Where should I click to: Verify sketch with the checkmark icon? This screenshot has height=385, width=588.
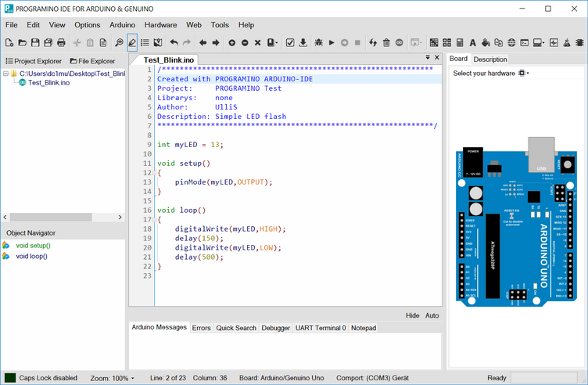290,43
